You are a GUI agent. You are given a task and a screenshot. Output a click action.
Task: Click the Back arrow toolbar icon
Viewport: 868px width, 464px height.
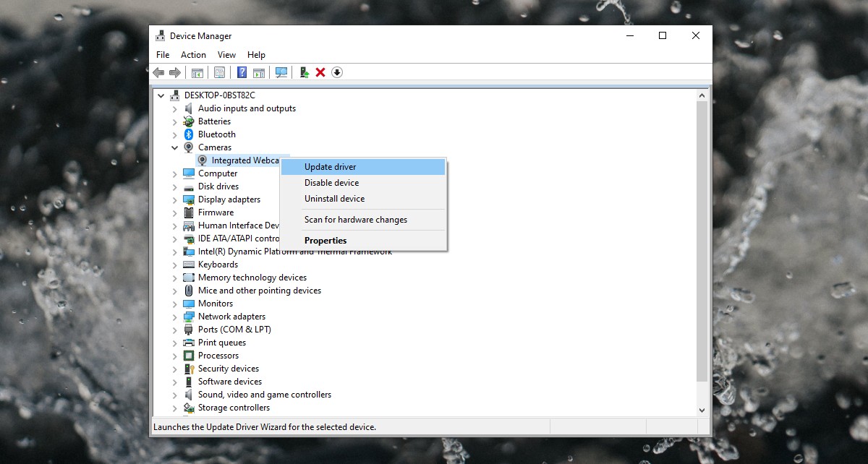click(x=158, y=72)
